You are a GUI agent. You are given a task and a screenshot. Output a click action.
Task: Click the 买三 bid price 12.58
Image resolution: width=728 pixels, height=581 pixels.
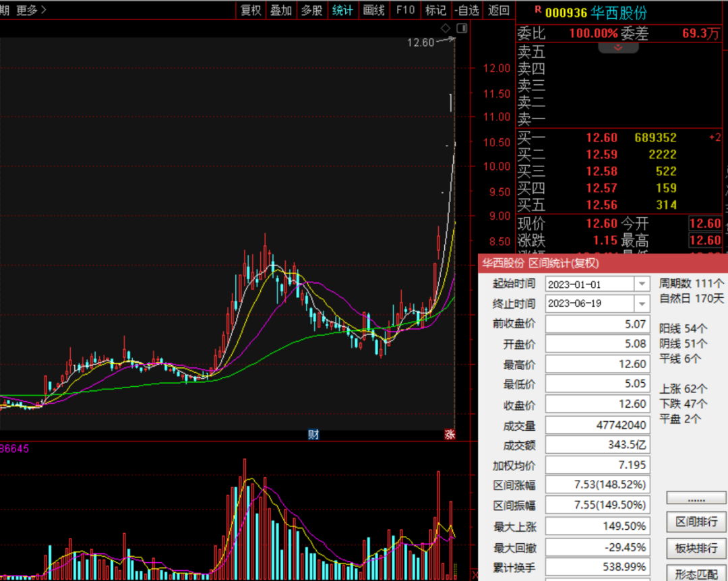(x=601, y=171)
